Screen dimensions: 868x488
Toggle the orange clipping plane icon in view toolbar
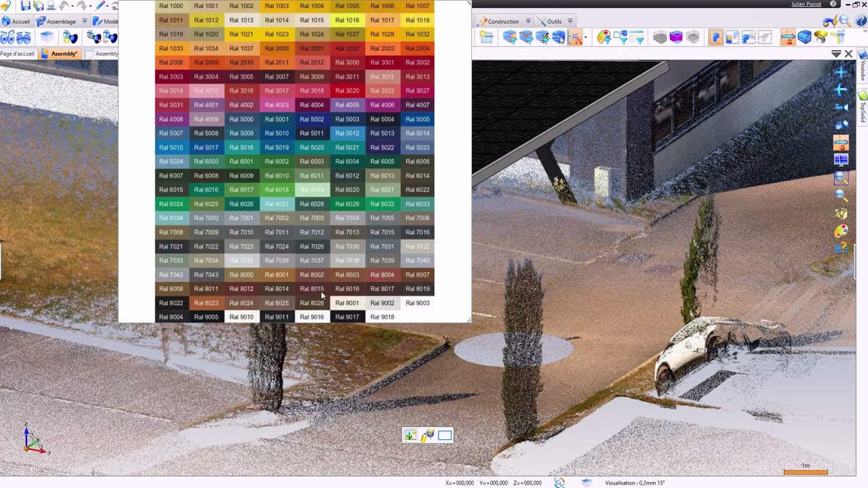[841, 142]
